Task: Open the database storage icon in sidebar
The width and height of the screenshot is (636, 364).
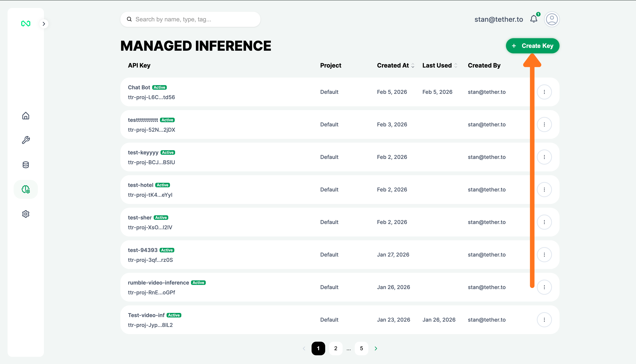Action: (26, 165)
